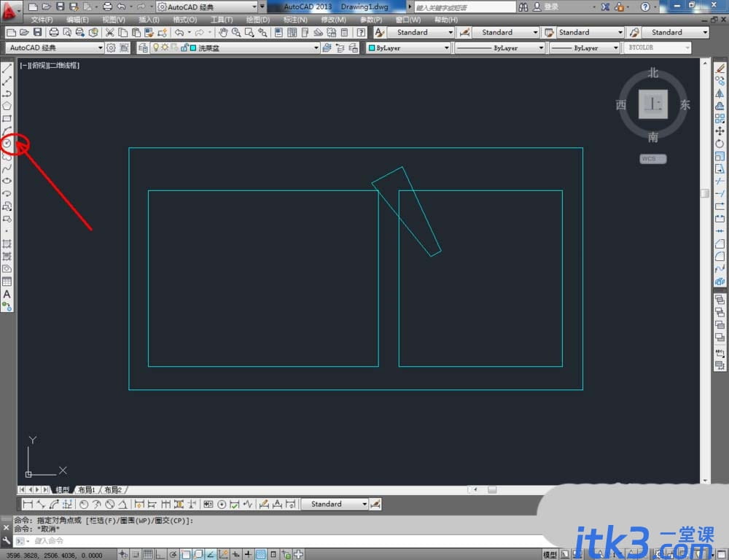Toggle Ortho Mode in status bar
The width and height of the screenshot is (729, 560).
coord(160,554)
